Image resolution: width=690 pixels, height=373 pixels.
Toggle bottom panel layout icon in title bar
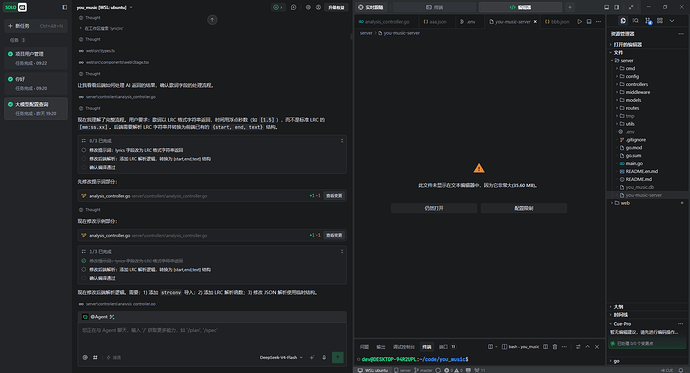pos(606,7)
